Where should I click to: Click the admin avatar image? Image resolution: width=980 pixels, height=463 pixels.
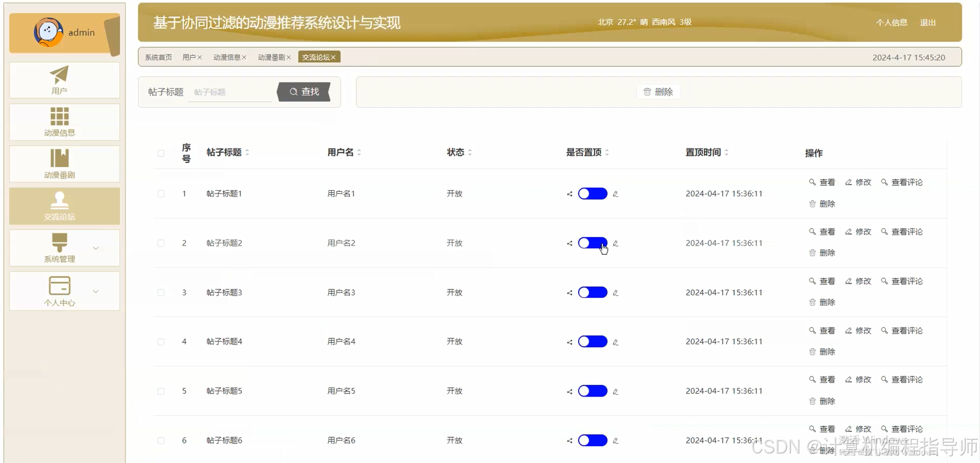pos(48,32)
